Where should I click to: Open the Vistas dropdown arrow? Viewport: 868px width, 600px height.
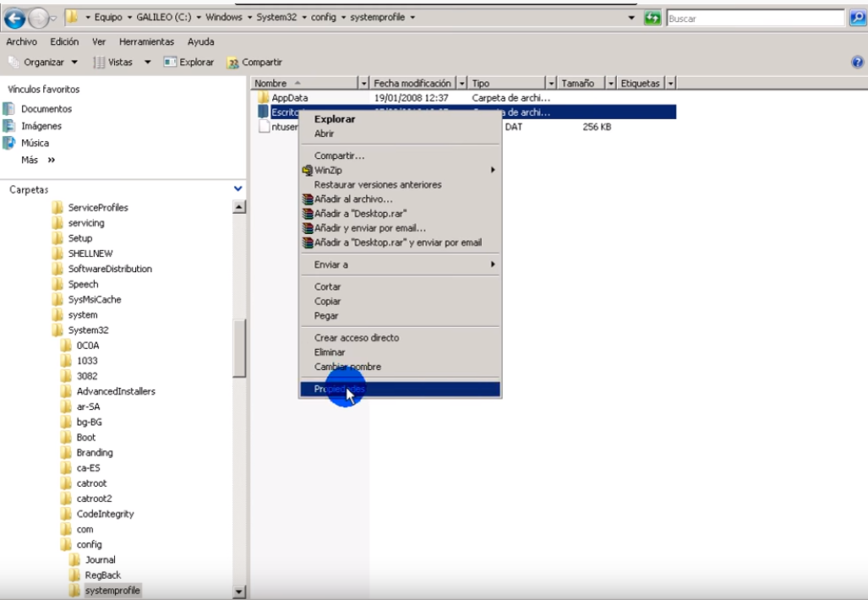148,62
